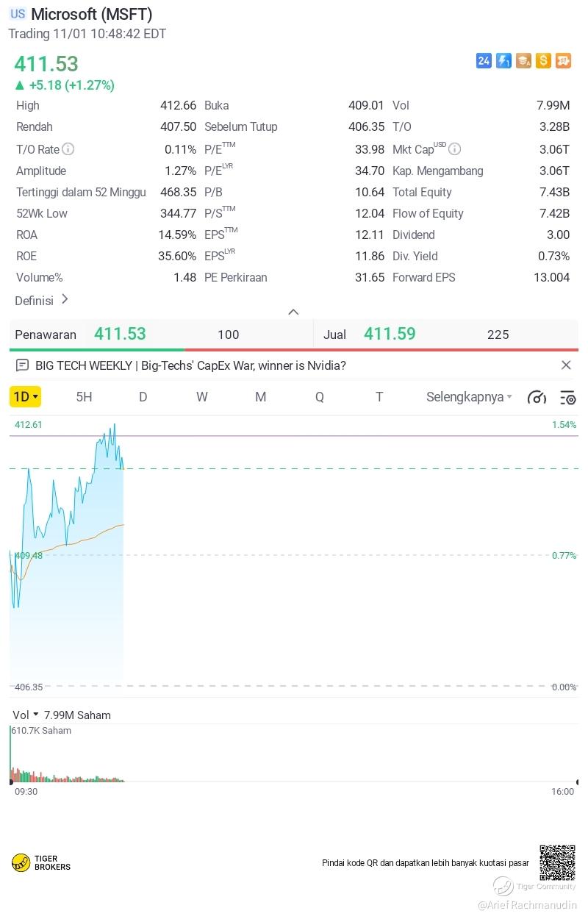Open chart display settings icon
The height and width of the screenshot is (919, 588).
[x=567, y=398]
